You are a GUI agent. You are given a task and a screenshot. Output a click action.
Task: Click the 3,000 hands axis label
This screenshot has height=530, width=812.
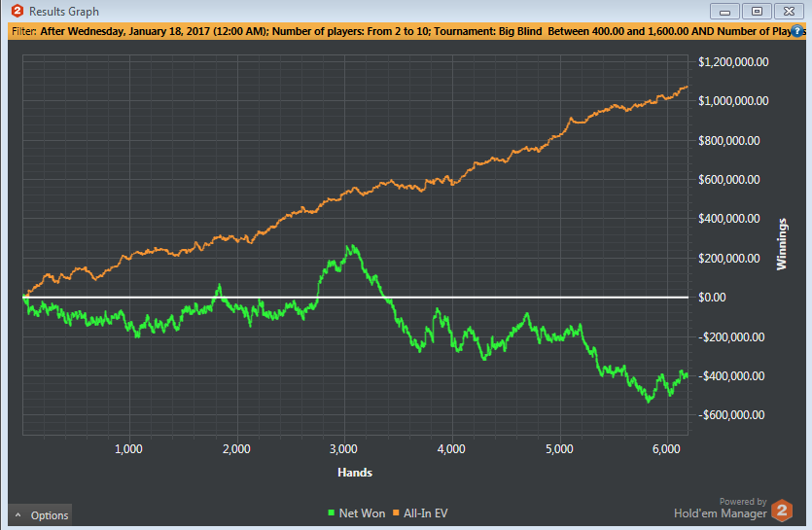coord(343,449)
